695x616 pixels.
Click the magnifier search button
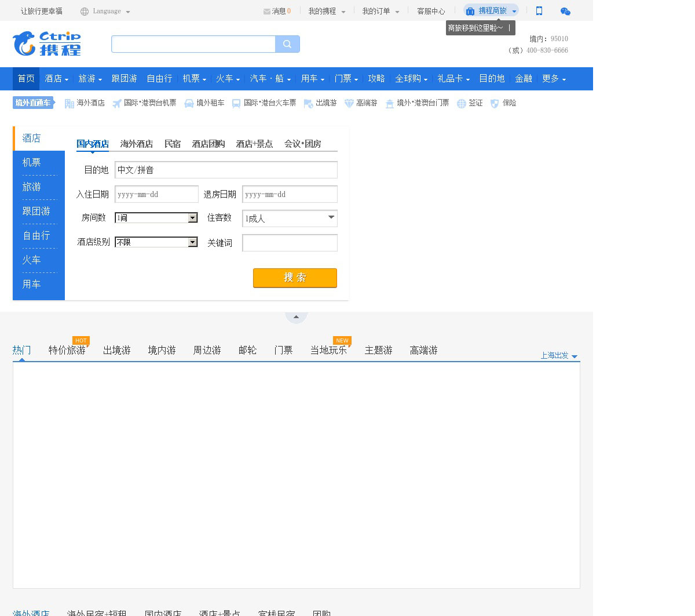coord(287,44)
